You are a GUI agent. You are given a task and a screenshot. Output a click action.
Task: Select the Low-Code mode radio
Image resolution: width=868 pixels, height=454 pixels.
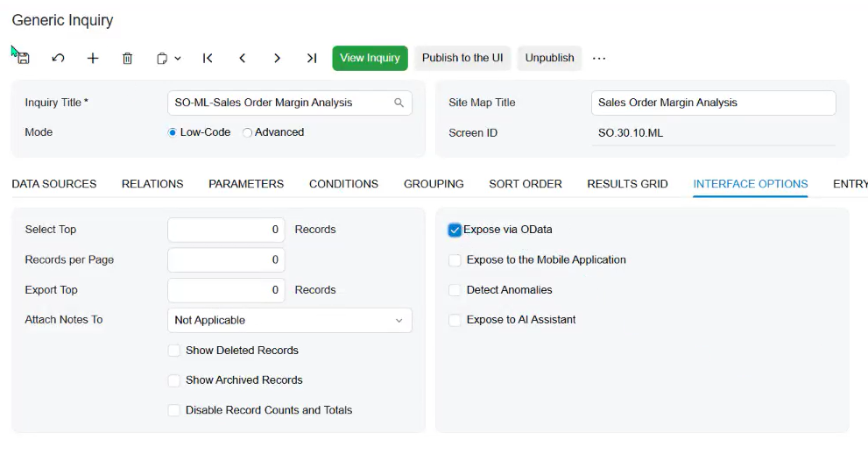[x=173, y=132]
